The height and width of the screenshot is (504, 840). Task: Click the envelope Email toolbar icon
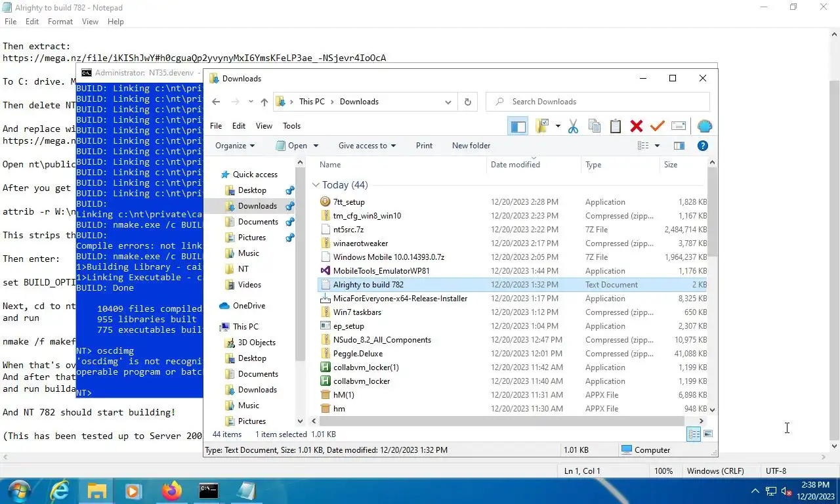tap(679, 127)
